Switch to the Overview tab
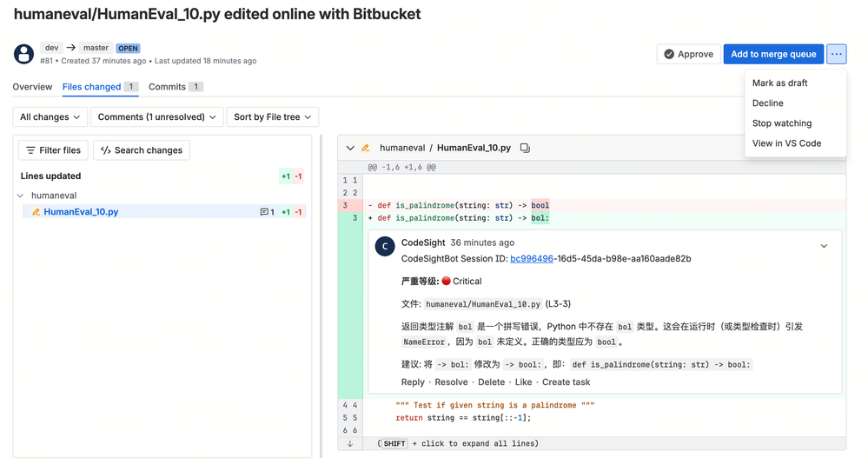Screen dimensions: 868x465 [32, 86]
